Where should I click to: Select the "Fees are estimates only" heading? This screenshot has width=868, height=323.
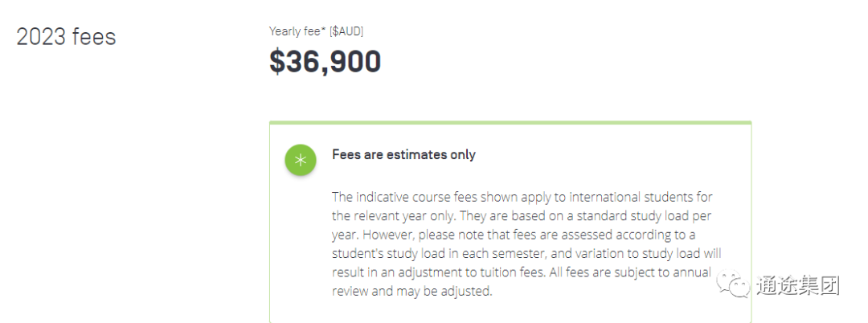[403, 154]
